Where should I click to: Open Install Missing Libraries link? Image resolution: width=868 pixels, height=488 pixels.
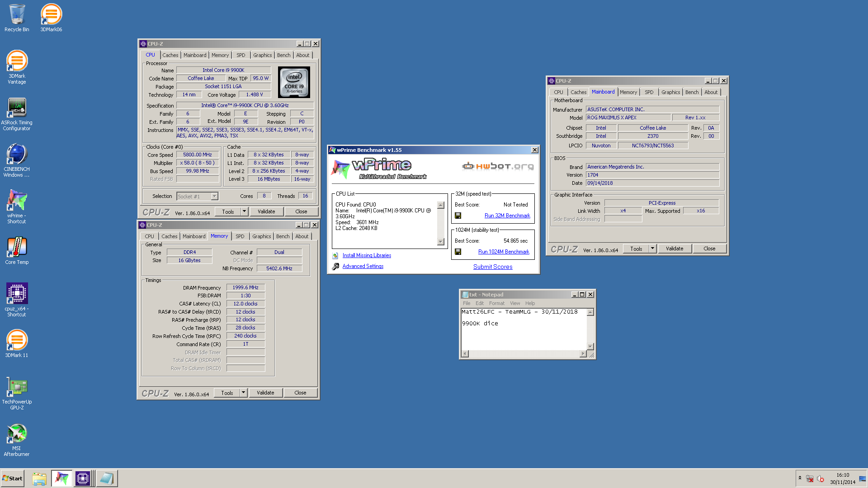[x=367, y=255]
